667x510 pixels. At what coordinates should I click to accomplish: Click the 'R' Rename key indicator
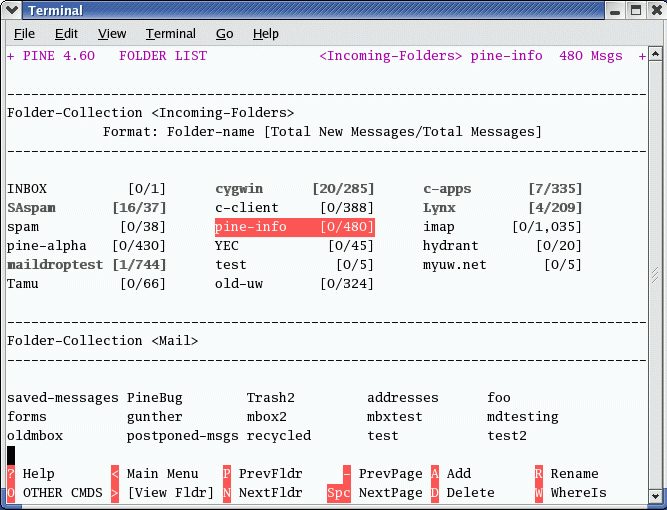pos(539,474)
